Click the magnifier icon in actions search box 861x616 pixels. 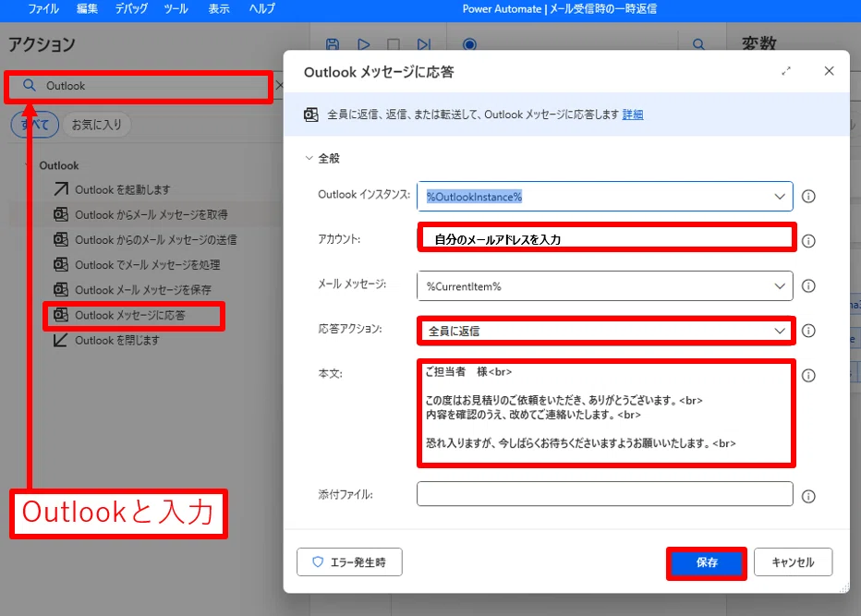tap(30, 85)
